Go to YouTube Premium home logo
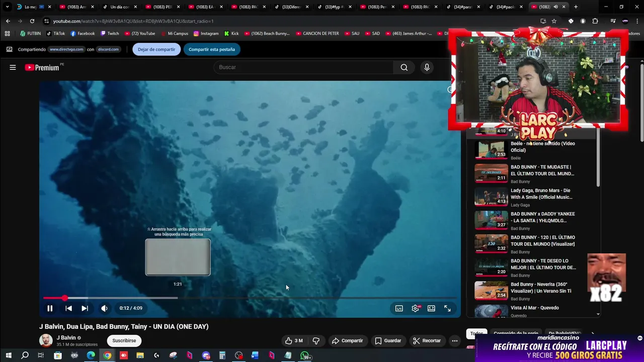 tap(42, 67)
